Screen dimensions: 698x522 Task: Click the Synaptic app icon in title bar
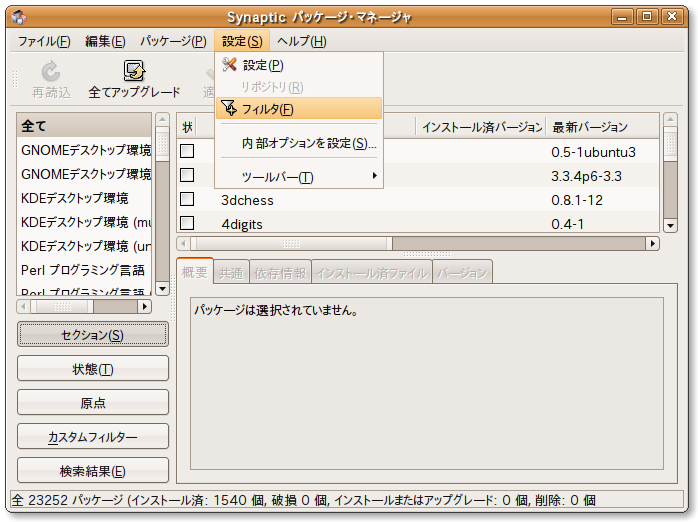click(19, 17)
